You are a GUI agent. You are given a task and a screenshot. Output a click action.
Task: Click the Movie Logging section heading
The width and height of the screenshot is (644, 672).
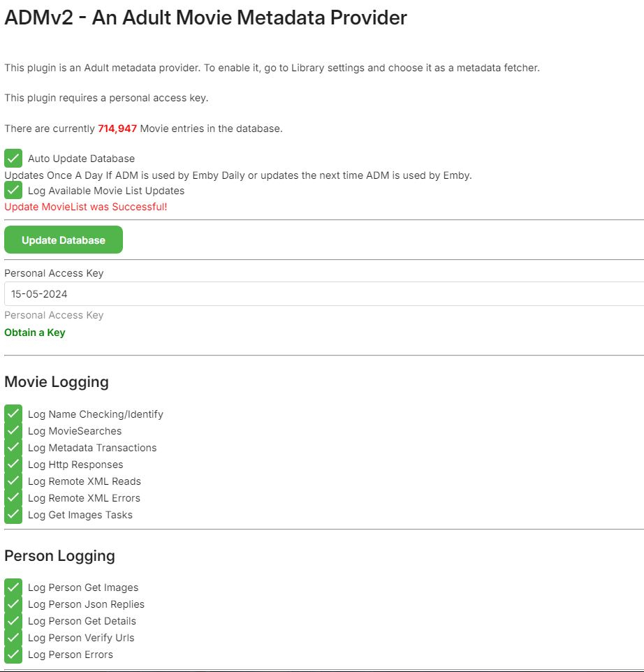pyautogui.click(x=57, y=382)
